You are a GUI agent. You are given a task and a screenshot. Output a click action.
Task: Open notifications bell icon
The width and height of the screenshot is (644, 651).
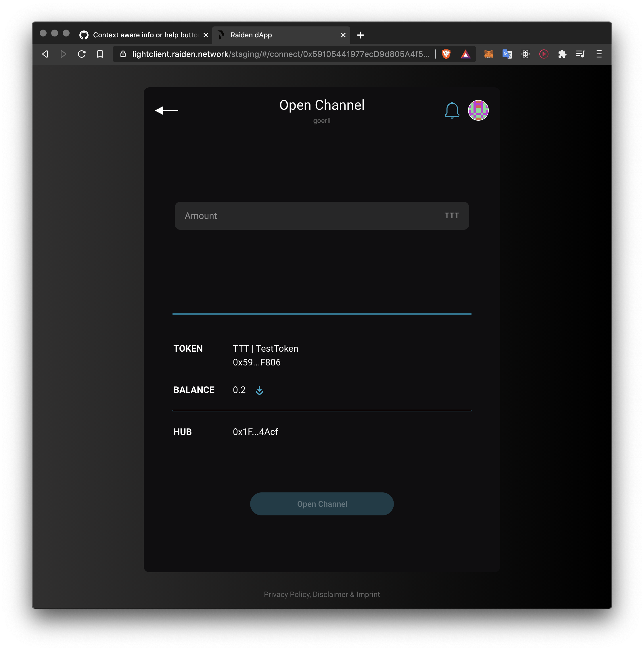coord(452,110)
